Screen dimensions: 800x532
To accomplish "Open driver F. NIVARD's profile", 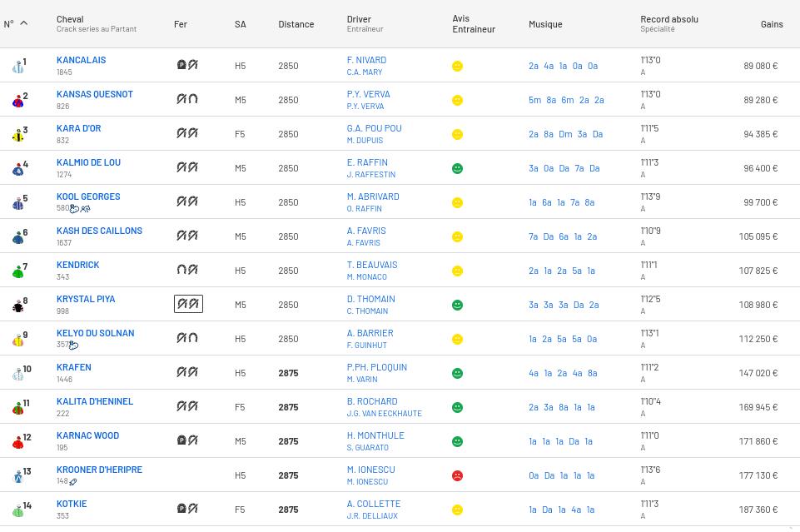I will click(x=366, y=60).
